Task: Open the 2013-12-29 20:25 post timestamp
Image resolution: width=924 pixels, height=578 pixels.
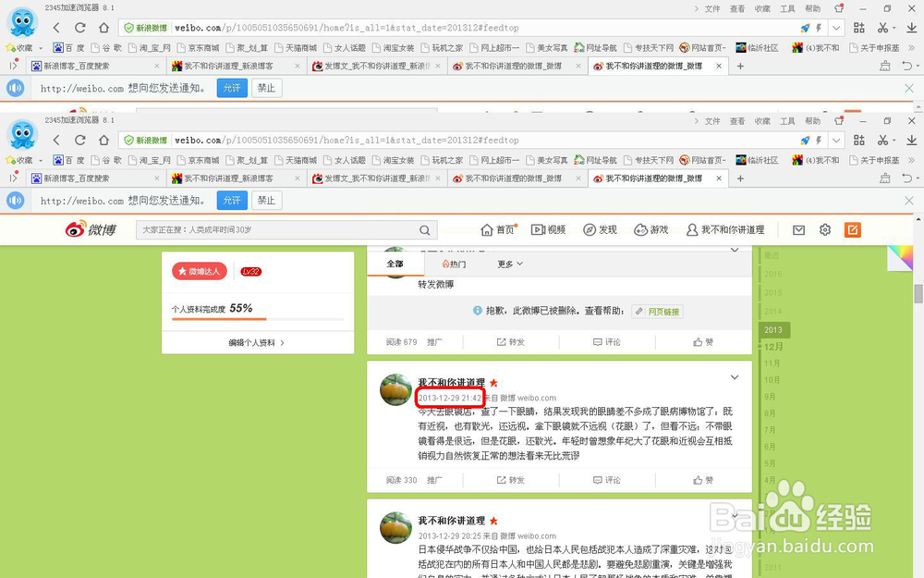Action: coord(450,536)
